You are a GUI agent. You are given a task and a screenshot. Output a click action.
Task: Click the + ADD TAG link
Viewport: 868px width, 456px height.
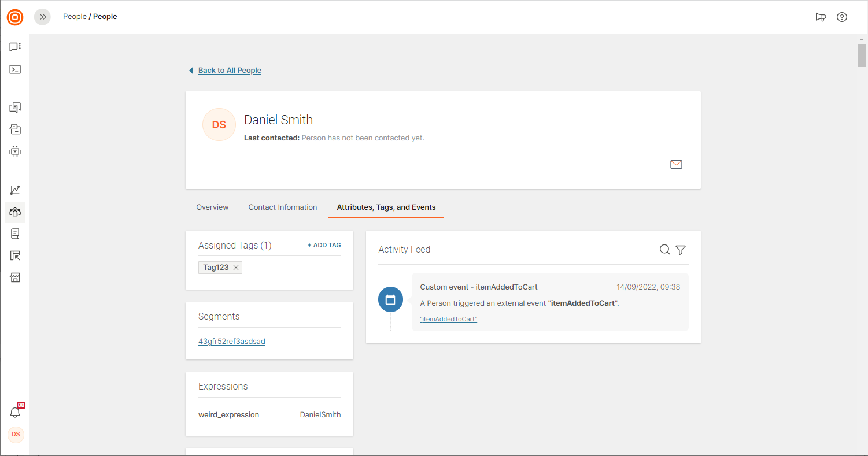[x=324, y=245]
